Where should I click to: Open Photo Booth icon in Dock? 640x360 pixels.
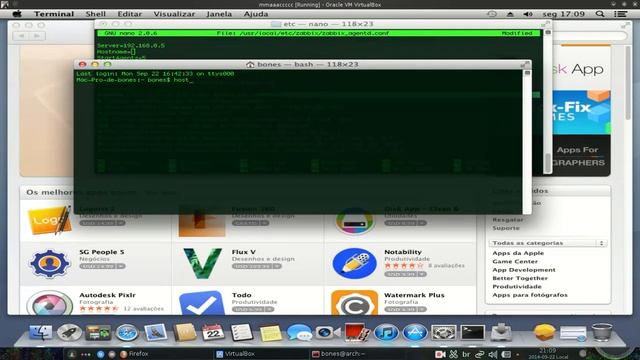click(x=357, y=333)
